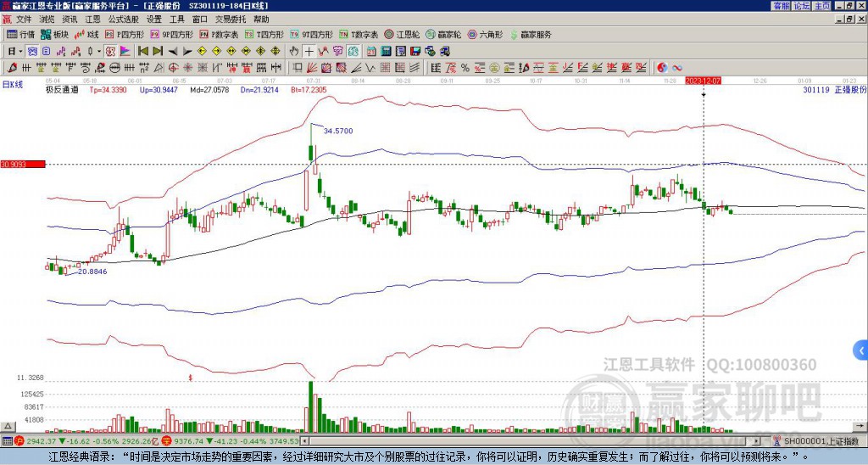Image resolution: width=868 pixels, height=465 pixels.
Task: Open the 公式选股 menu
Action: [124, 20]
